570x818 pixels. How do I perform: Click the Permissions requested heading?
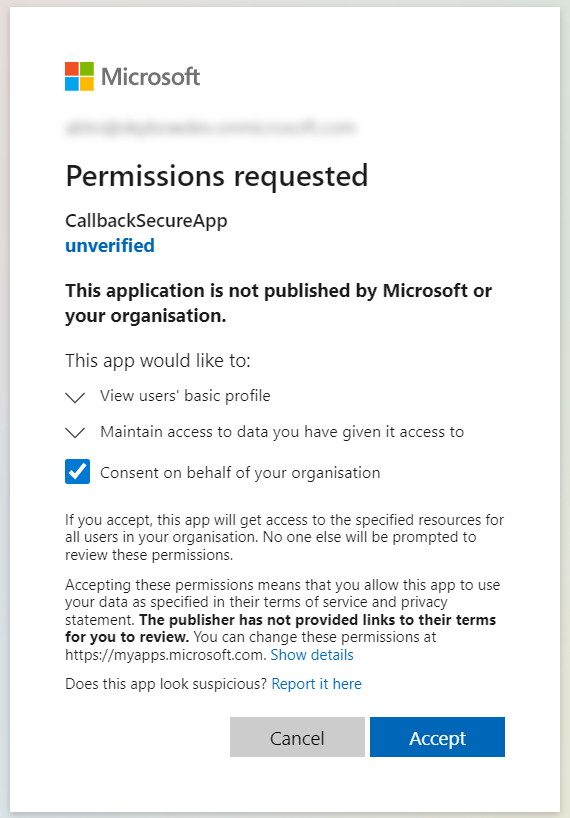tap(216, 176)
